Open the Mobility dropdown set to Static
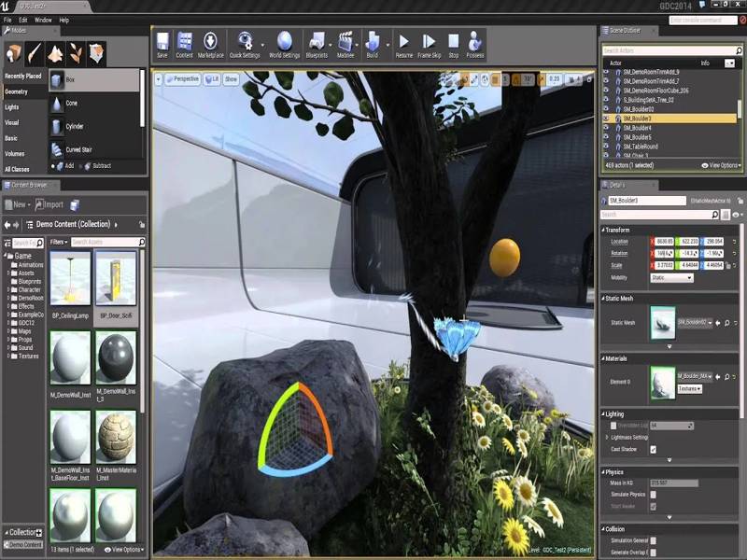Screen dimensions: 747x560 [671, 277]
